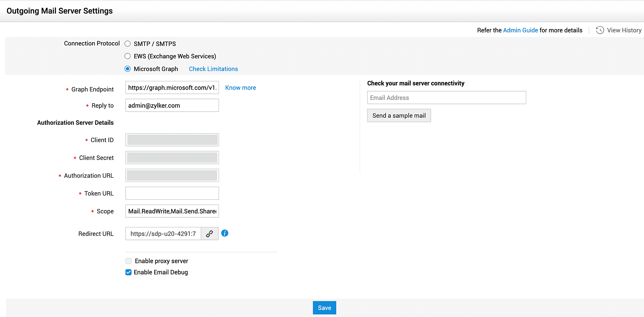Click the Scope input field
Image resolution: width=644 pixels, height=317 pixels.
tap(172, 211)
